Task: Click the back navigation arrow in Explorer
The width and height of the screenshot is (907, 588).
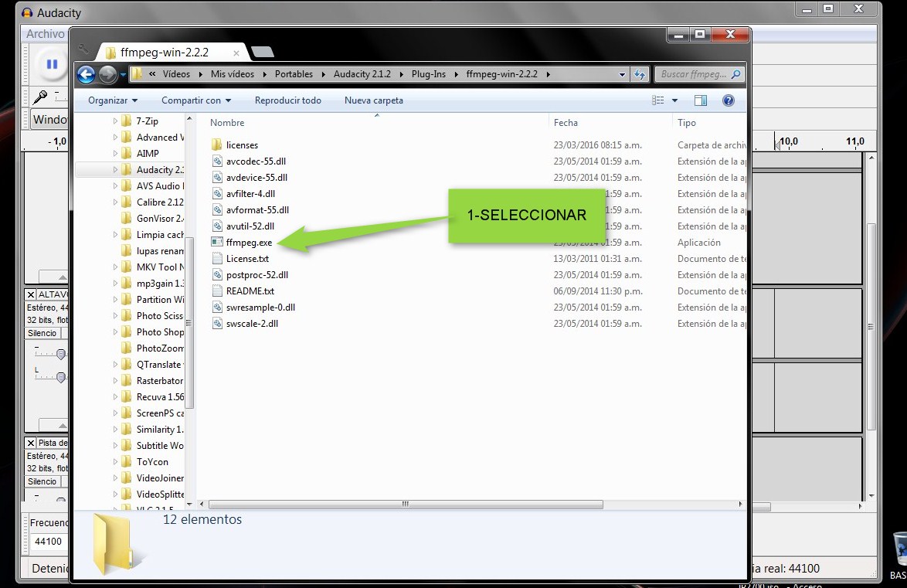Action: (87, 73)
